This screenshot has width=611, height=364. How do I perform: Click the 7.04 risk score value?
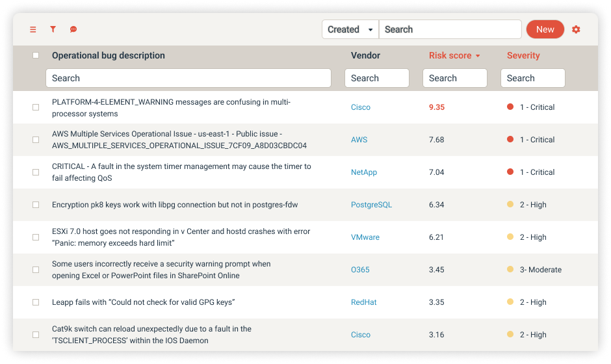point(436,172)
